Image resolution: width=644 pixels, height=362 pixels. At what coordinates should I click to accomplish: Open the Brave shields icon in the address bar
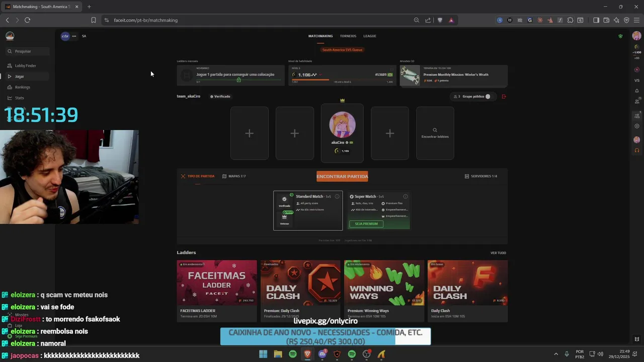point(440,20)
